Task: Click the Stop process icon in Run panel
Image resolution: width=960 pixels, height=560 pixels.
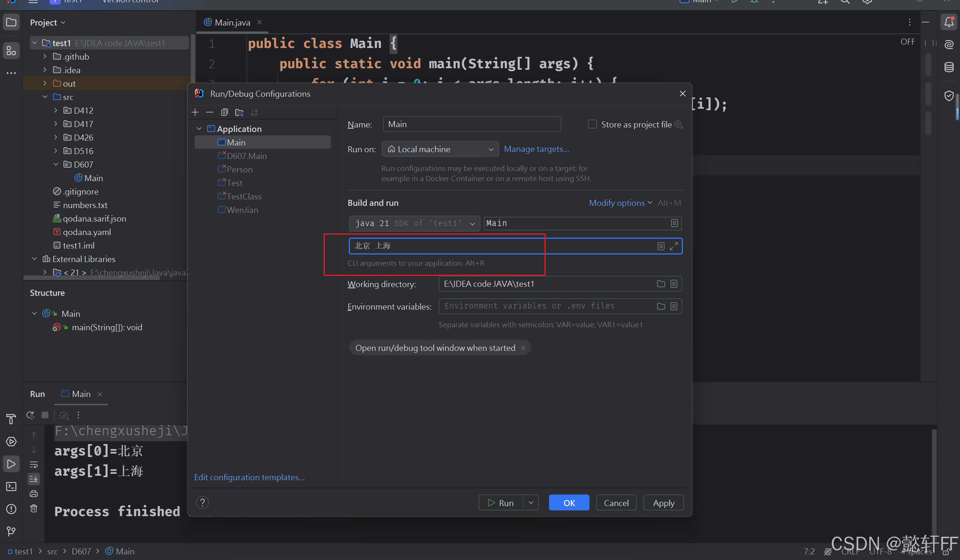Action: (x=45, y=415)
